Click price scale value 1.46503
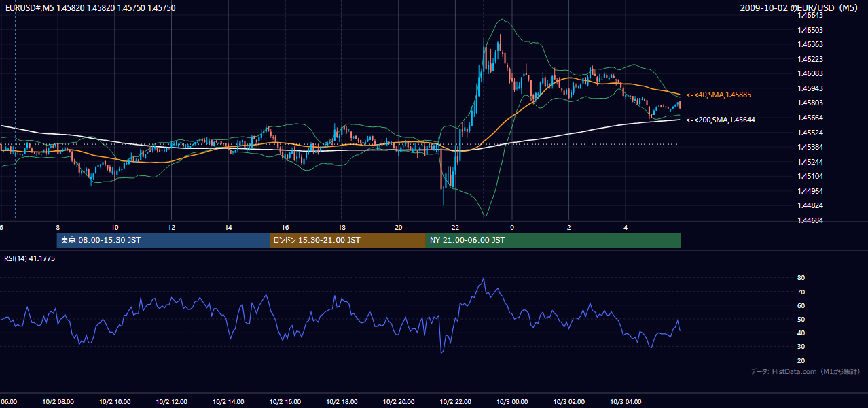The width and height of the screenshot is (868, 408). pyautogui.click(x=810, y=30)
